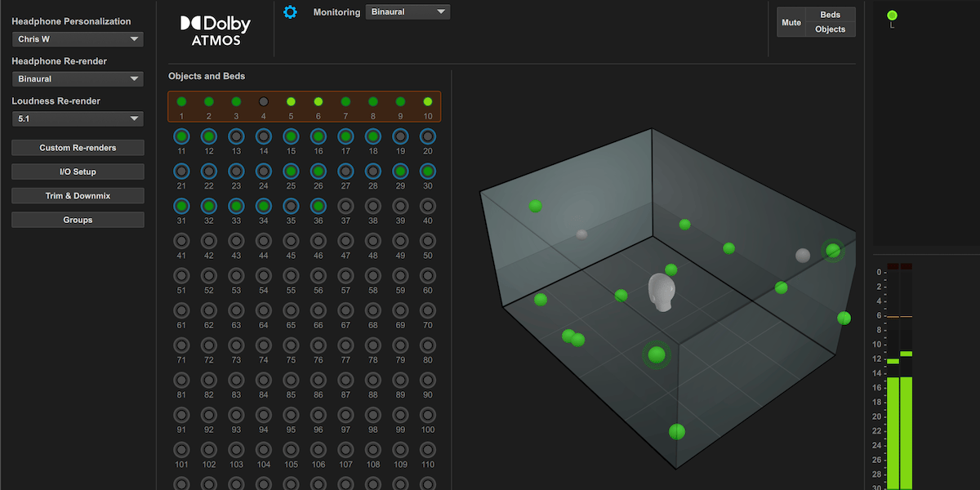Open the Headphone Personalization dropdown
Viewport: 980px width, 490px height.
78,39
